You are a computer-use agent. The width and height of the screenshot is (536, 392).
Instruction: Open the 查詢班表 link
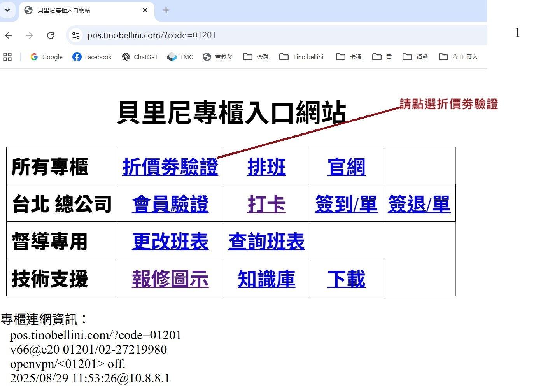click(266, 241)
